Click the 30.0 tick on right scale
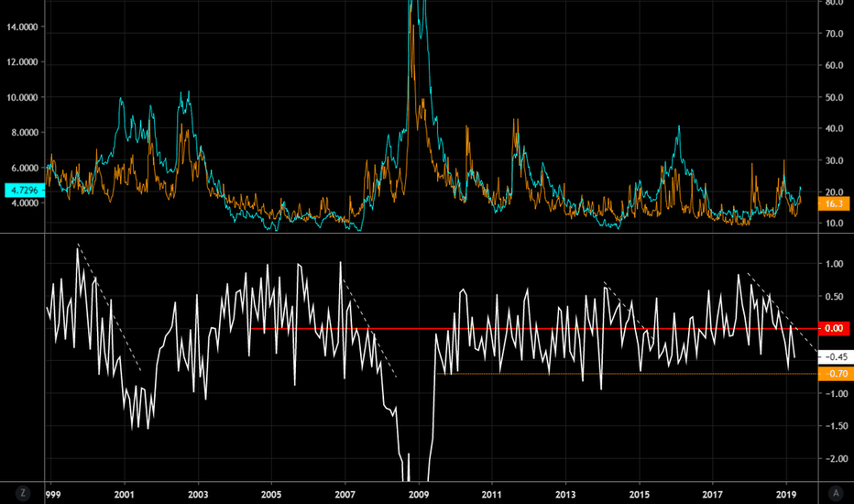This screenshot has height=504, width=854. pyautogui.click(x=834, y=160)
